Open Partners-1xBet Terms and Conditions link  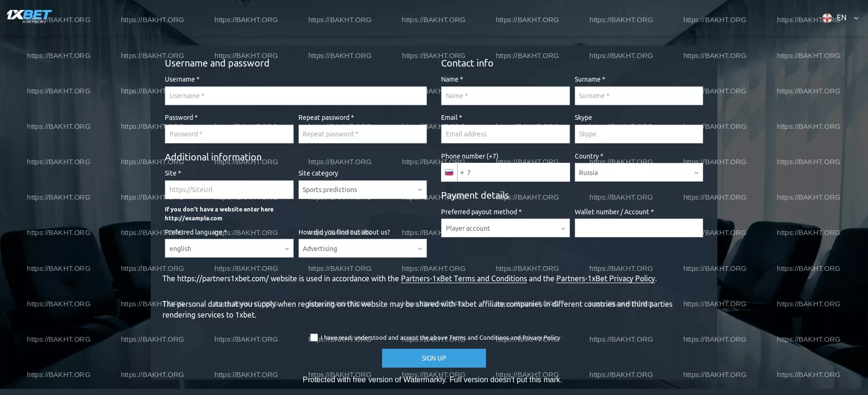[464, 278]
